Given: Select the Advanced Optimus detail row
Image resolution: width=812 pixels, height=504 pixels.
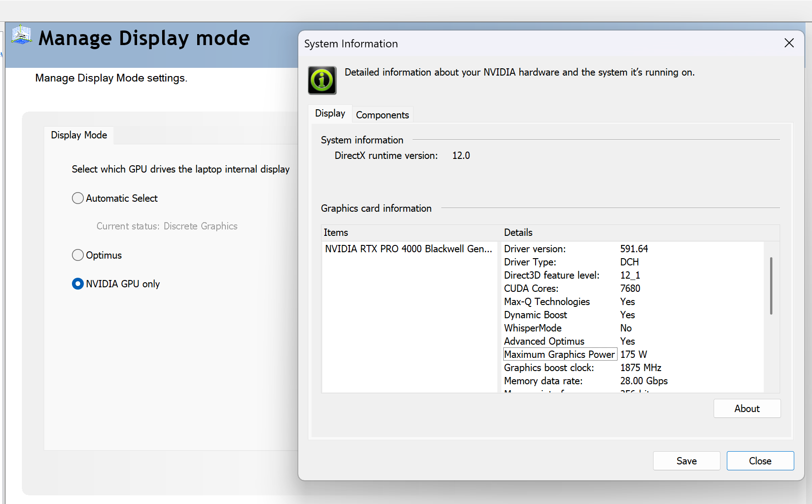Looking at the screenshot, I should click(x=544, y=341).
